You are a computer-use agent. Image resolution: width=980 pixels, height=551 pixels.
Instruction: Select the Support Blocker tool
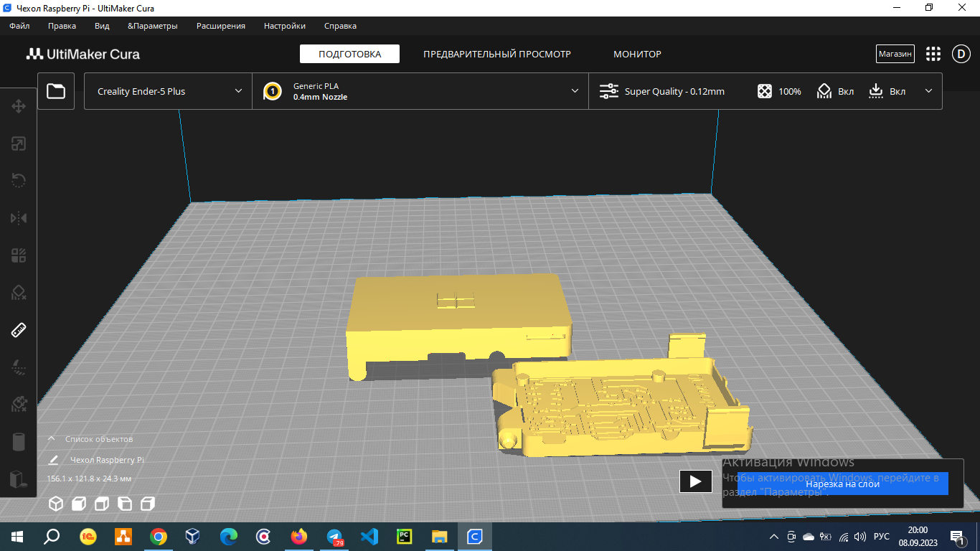(19, 293)
